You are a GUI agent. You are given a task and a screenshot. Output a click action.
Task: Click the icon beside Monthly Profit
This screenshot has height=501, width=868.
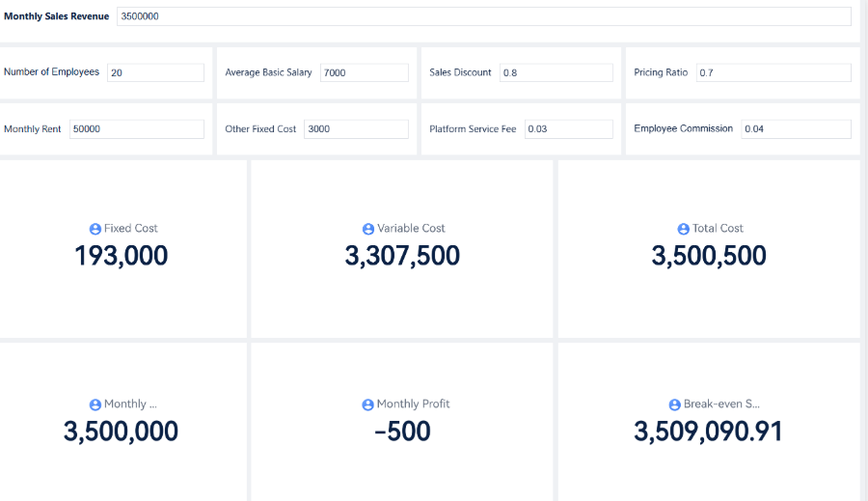click(367, 404)
